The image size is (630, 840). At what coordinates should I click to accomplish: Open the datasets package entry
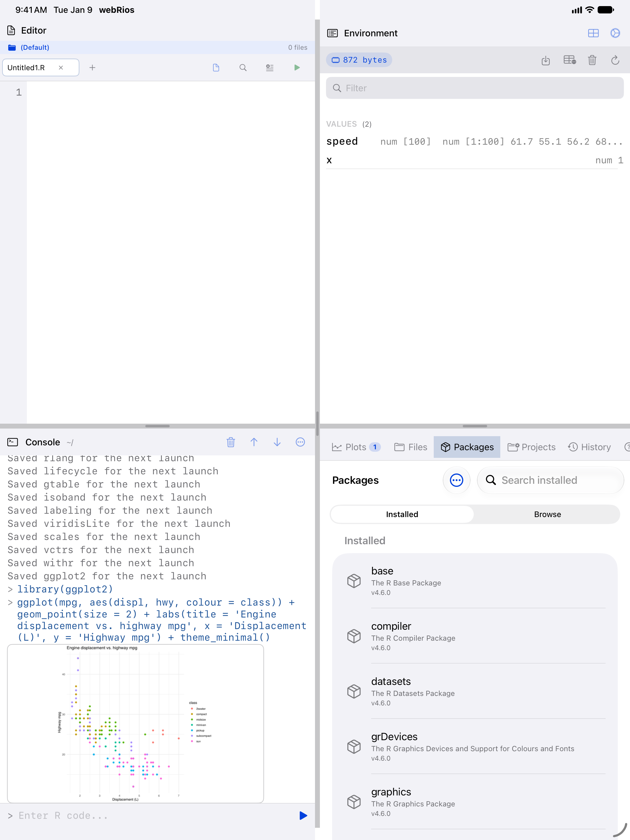(x=475, y=691)
